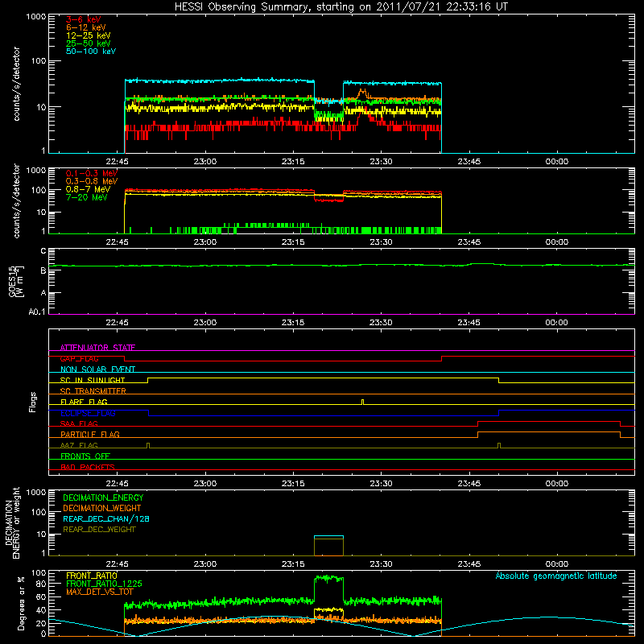Click the FRONT_RATIO legend label
The height and width of the screenshot is (644, 644).
point(92,576)
